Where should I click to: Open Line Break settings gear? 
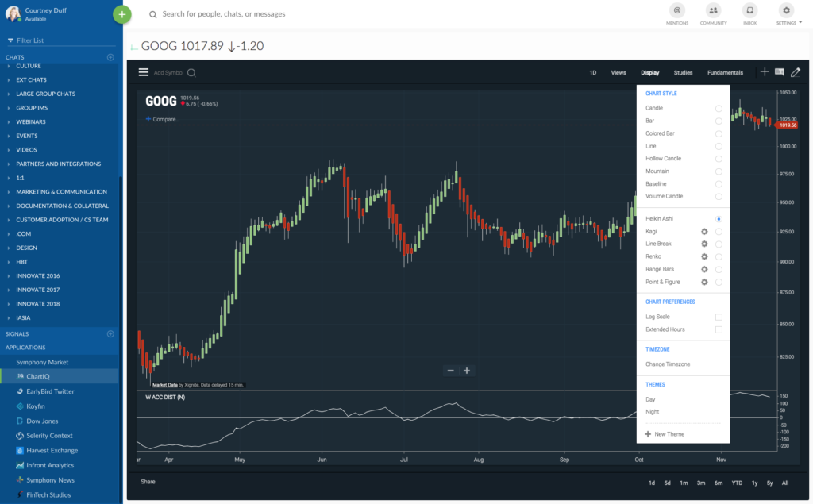pyautogui.click(x=704, y=244)
